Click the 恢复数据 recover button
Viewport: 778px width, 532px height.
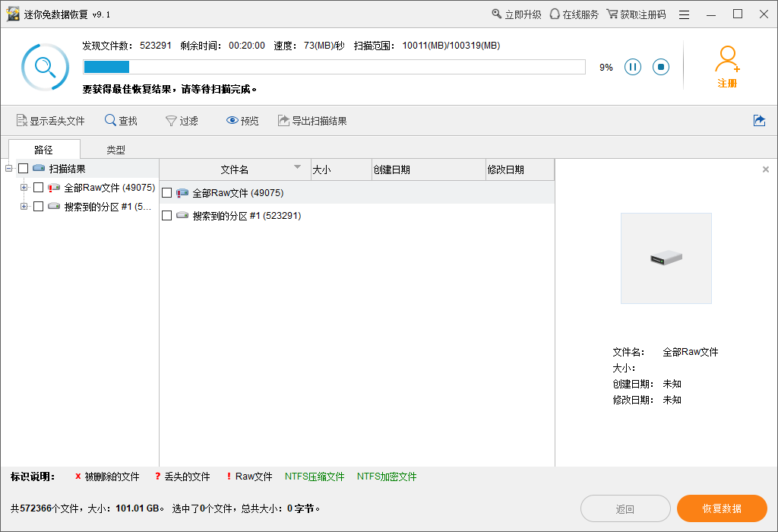[722, 508]
